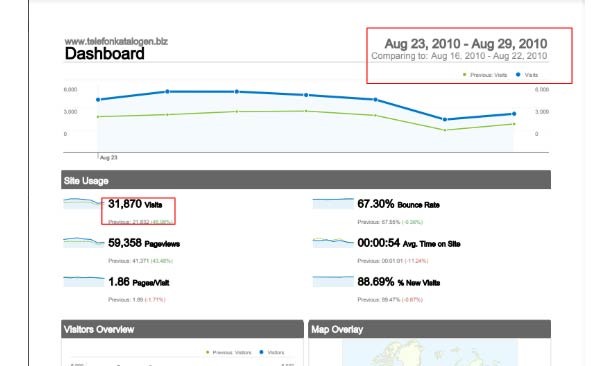Screen dimensions: 613x366
Task: Open the 67.30% Bounce Rate report
Action: pos(398,204)
